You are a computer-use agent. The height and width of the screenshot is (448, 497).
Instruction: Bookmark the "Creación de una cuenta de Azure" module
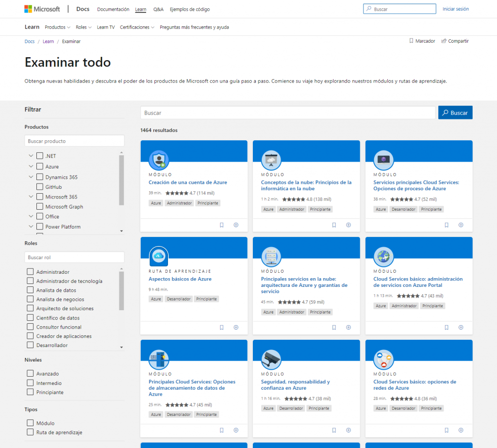(222, 225)
